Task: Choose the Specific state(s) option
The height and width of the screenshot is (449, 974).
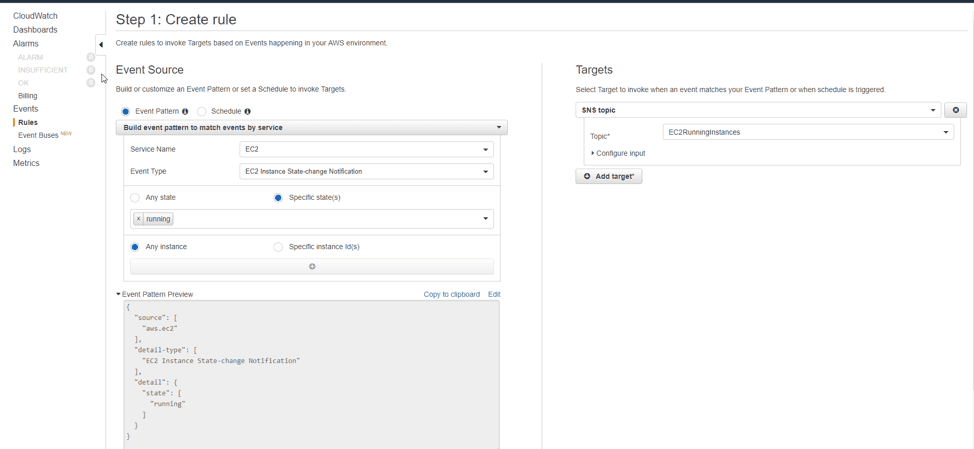Action: tap(278, 197)
